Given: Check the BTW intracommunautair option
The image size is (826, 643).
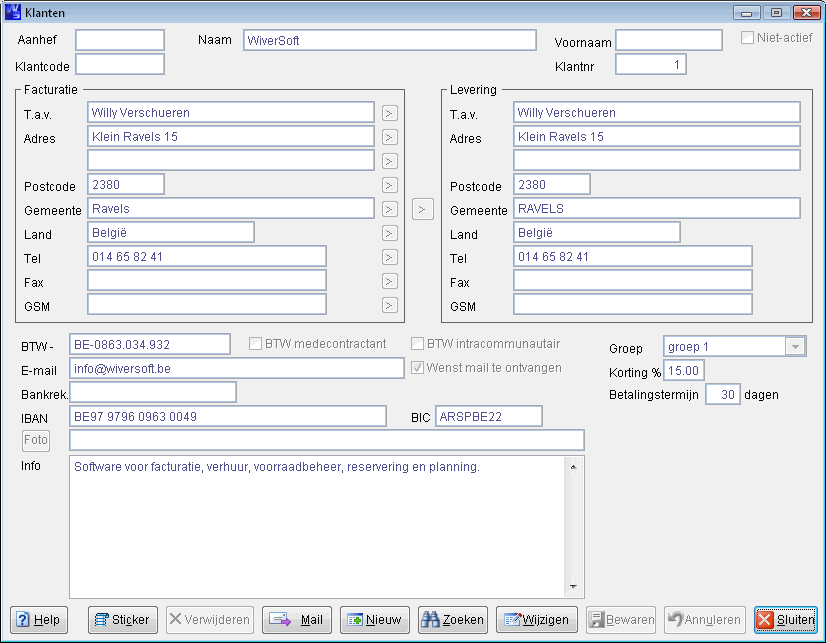Looking at the screenshot, I should [x=418, y=344].
